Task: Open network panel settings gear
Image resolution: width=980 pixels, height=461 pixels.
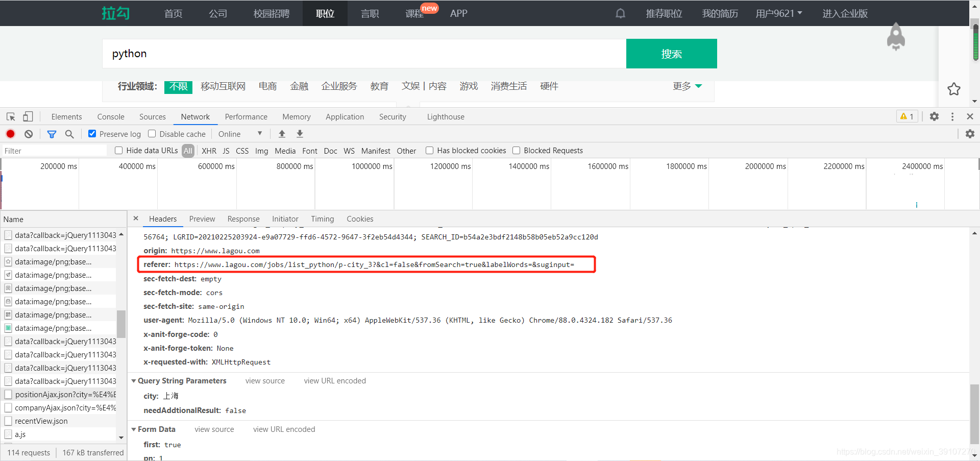Action: point(970,134)
